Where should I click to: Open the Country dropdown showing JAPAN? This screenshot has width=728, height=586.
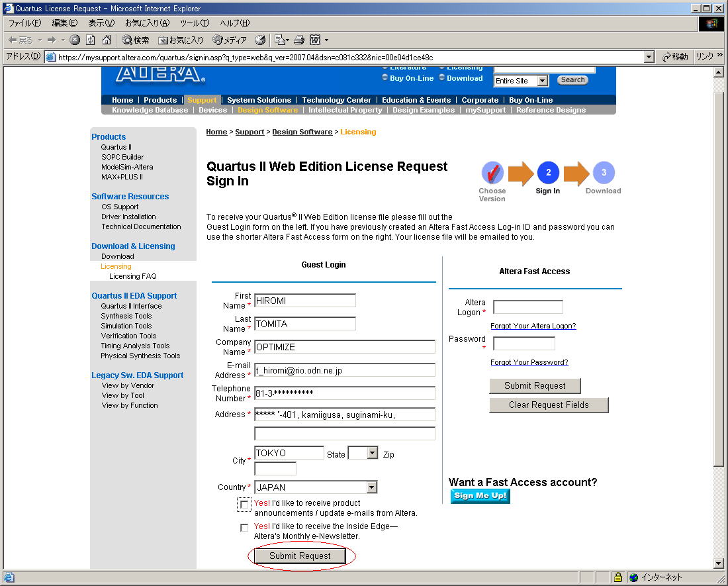point(371,487)
